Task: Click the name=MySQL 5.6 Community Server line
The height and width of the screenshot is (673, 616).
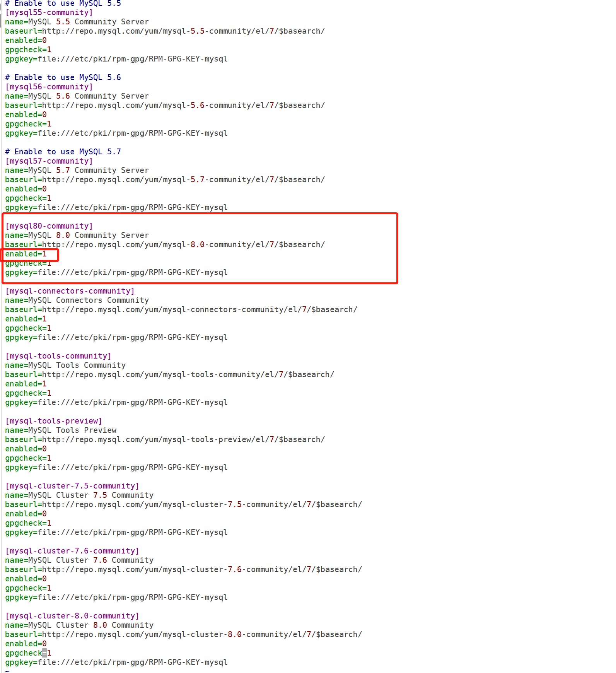Action: click(77, 96)
